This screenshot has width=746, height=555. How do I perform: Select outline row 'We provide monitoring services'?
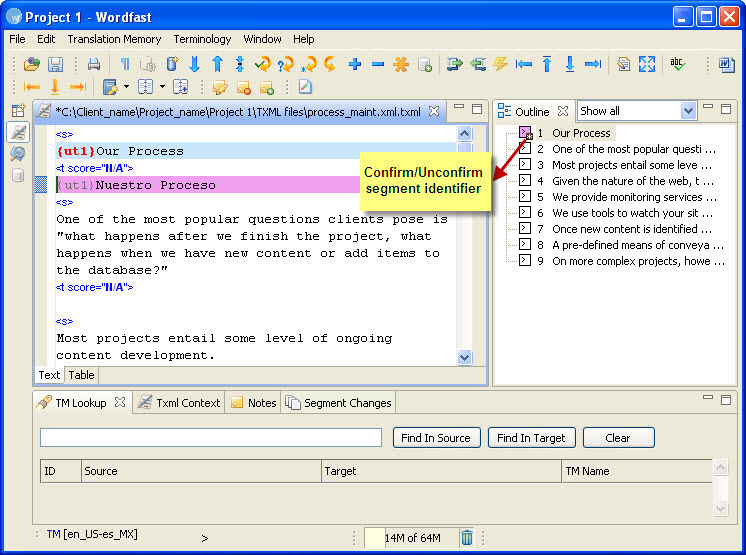634,196
